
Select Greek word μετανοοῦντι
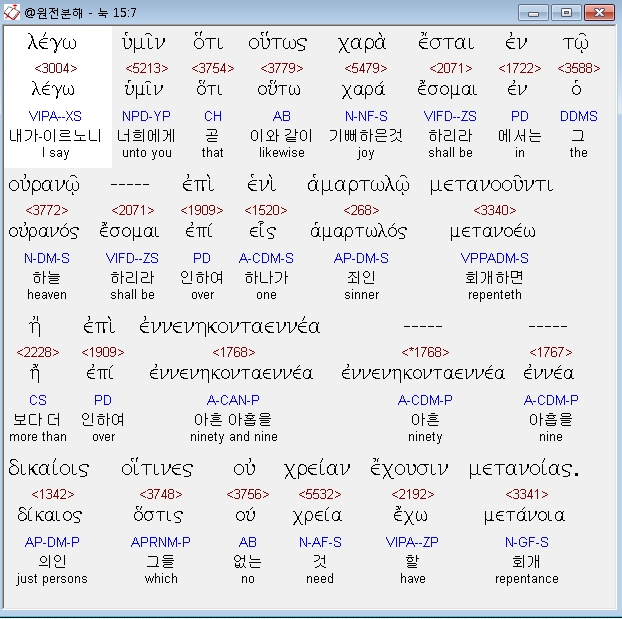click(x=491, y=185)
